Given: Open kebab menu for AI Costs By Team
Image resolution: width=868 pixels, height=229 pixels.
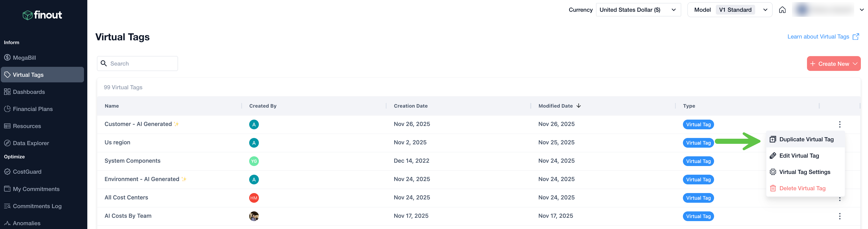Looking at the screenshot, I should point(839,216).
